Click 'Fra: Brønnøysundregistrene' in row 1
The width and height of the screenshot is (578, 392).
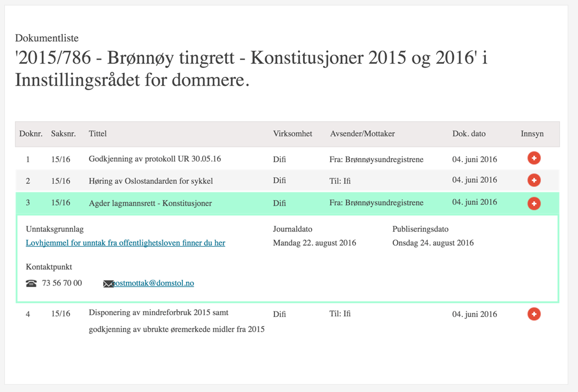point(376,159)
